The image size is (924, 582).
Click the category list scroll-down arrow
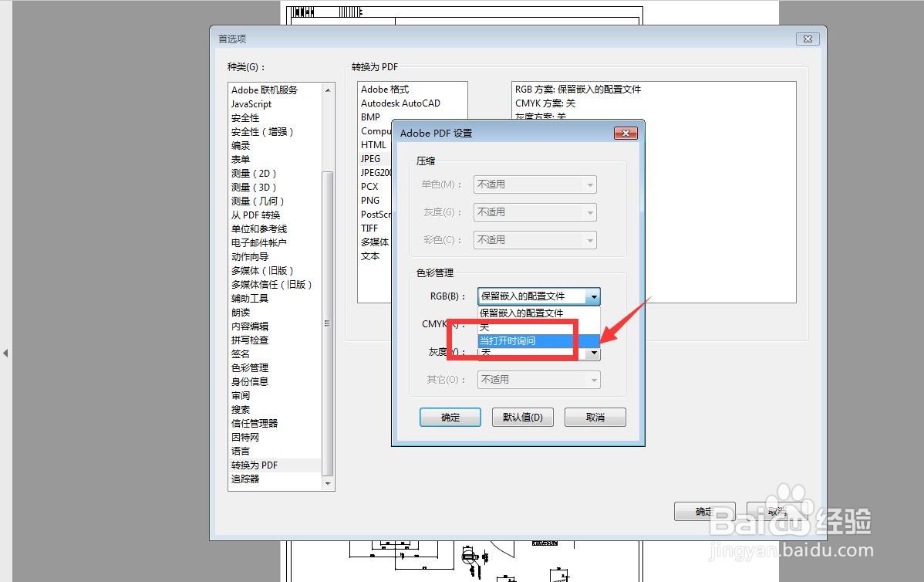click(x=329, y=483)
